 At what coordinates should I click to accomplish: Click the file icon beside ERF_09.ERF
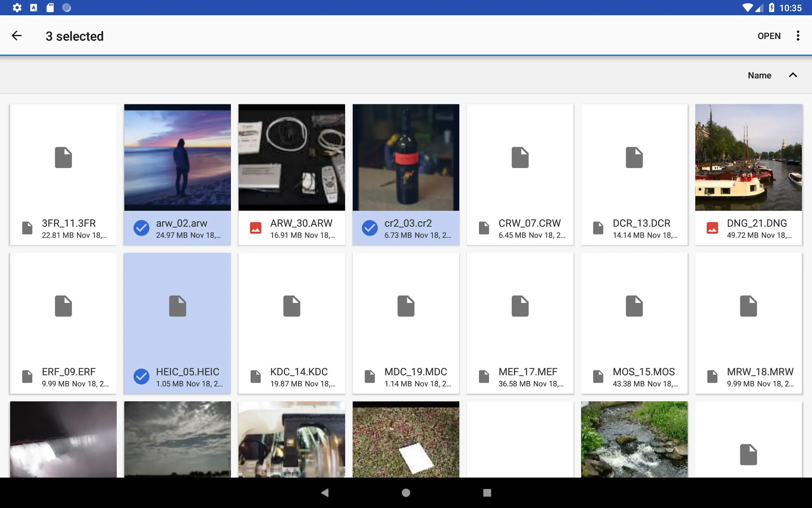point(27,376)
